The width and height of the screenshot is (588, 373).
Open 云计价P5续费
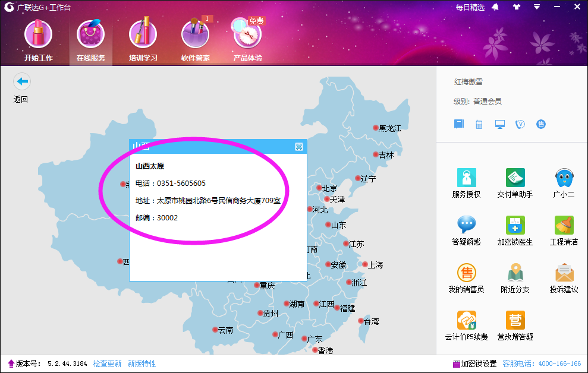pos(466,326)
